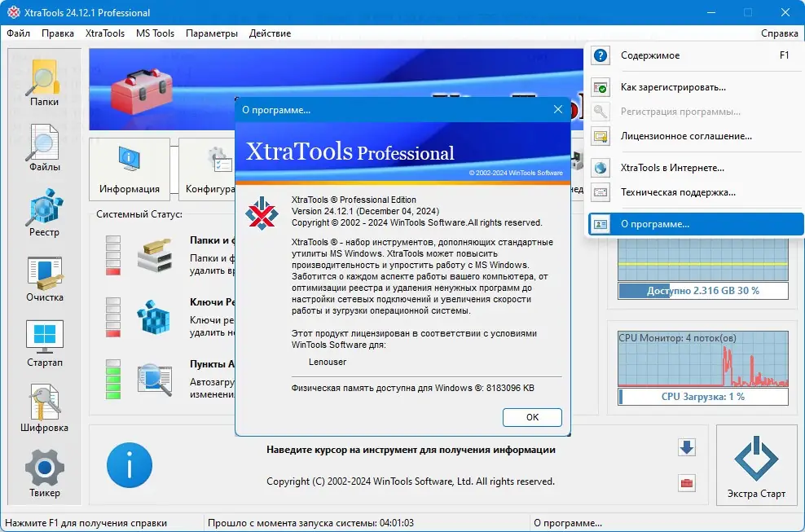
Task: Click the small red toolbox icon
Action: [687, 482]
